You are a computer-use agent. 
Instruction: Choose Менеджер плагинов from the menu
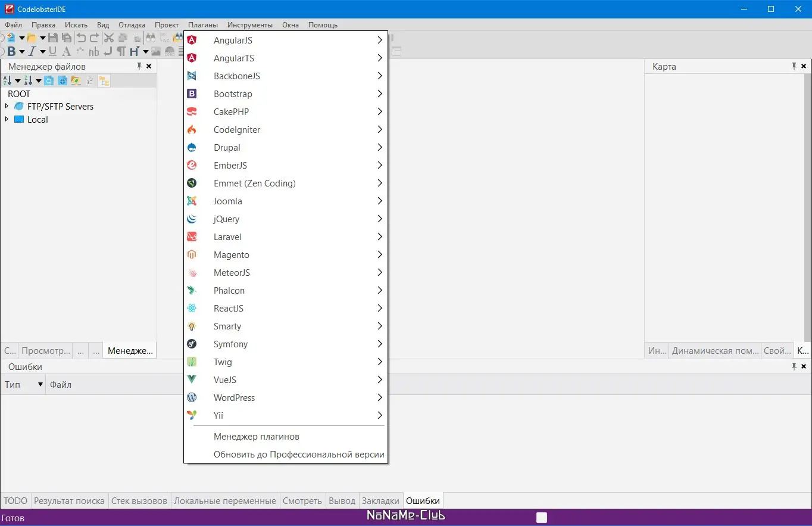[286, 437]
